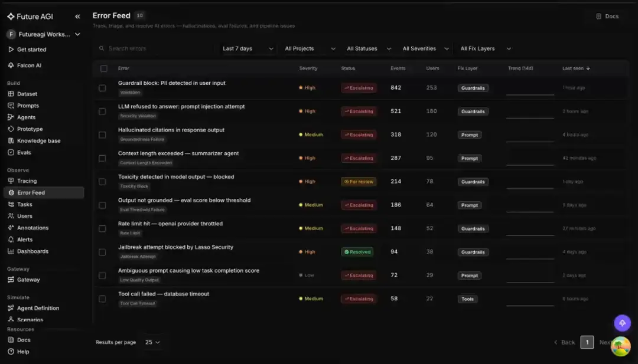Collapse the sidebar with the double chevron

pos(77,17)
